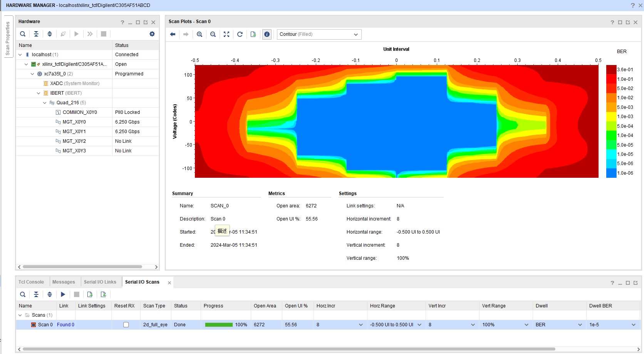
Task: Collapse all in Serial I/O Scans toolbar
Action: click(x=36, y=294)
